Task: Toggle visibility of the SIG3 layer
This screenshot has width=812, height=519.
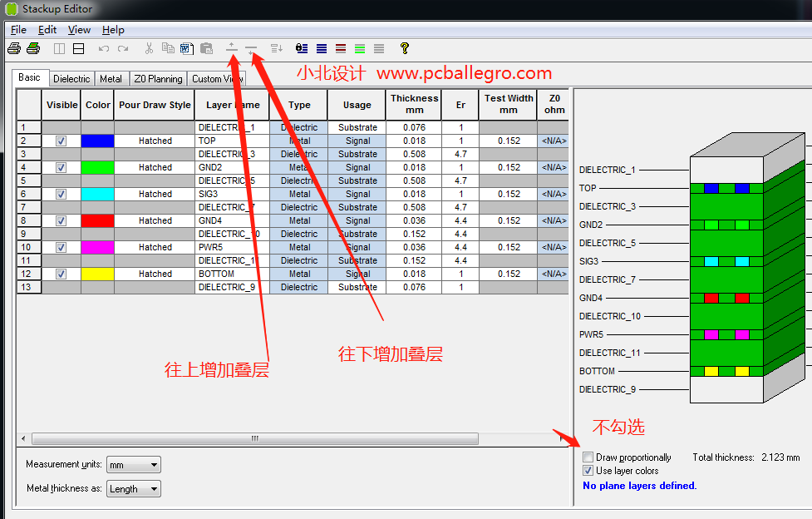Action: click(62, 194)
